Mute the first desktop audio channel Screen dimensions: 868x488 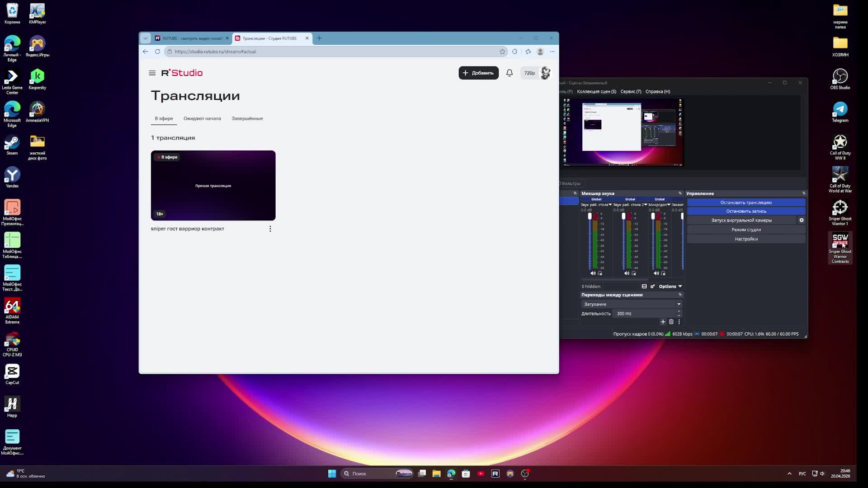pos(593,273)
